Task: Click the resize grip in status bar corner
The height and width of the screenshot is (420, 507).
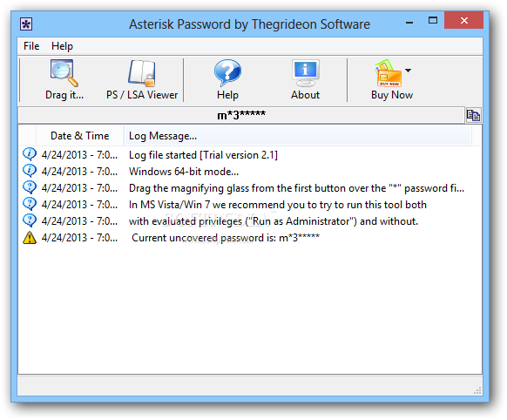Action: [x=477, y=390]
